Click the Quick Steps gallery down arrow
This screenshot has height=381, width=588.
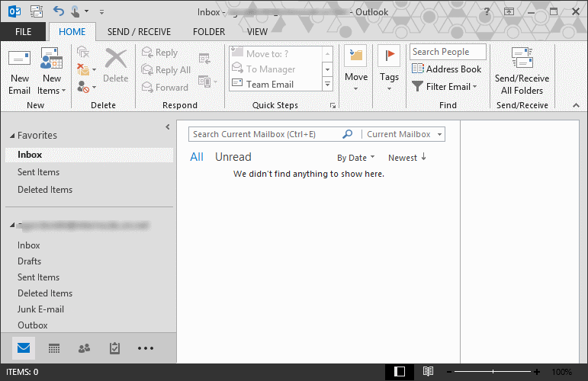[x=327, y=69]
